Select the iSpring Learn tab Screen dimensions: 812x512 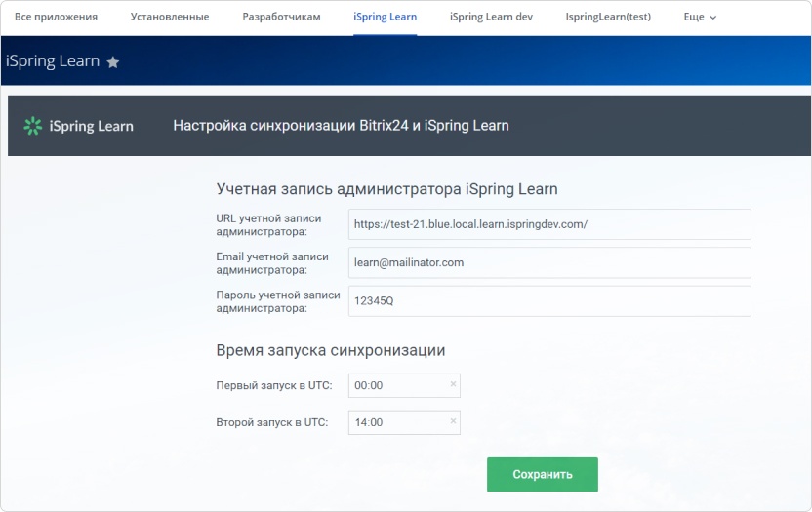coord(385,17)
